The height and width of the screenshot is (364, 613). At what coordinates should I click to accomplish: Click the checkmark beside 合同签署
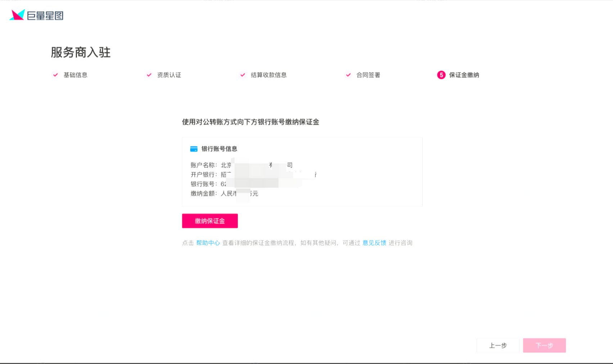(x=348, y=75)
